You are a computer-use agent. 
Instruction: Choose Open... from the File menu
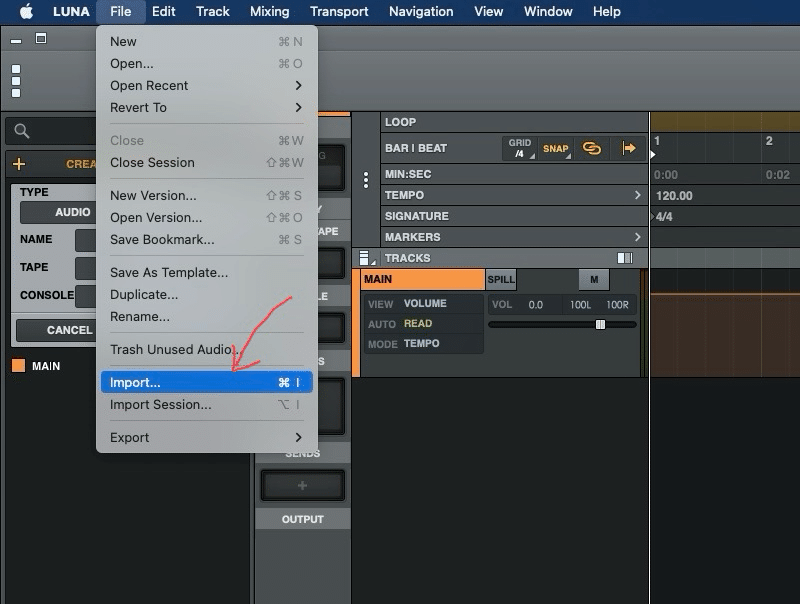click(206, 64)
